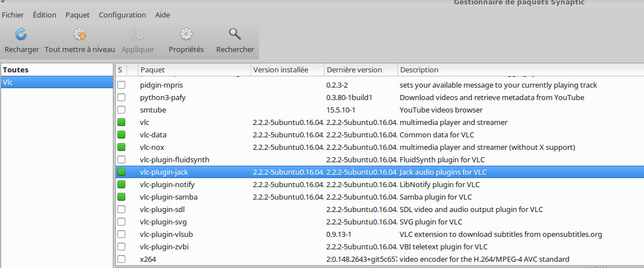
Task: Open package Propriétés gear icon
Action: (x=186, y=34)
